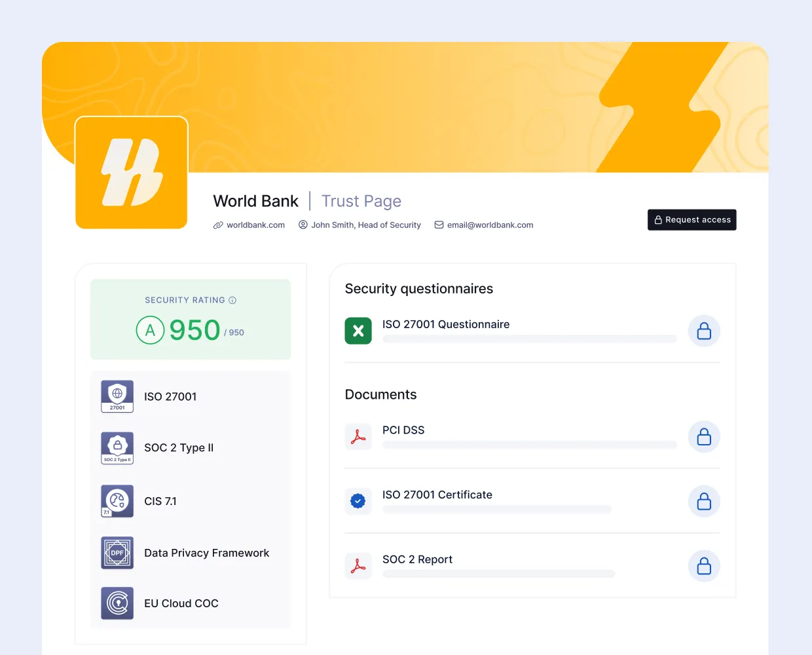Click the PDF icon beside SOC 2 Report

358,566
